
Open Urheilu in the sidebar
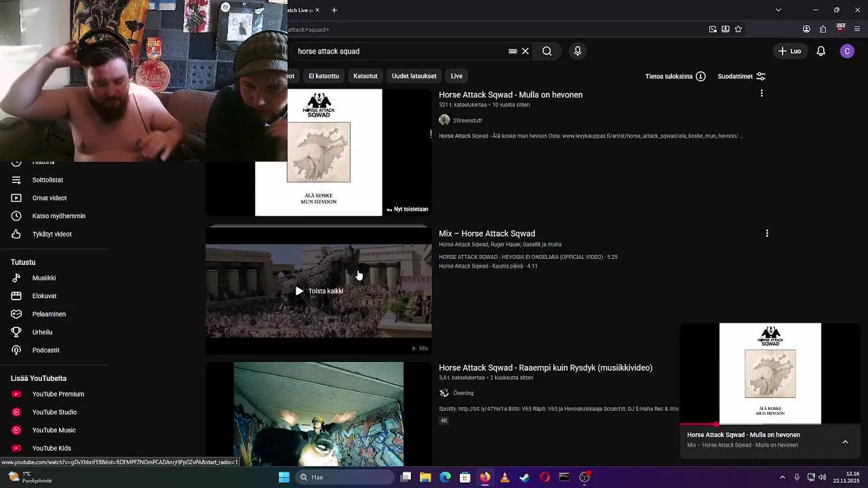[x=42, y=332]
